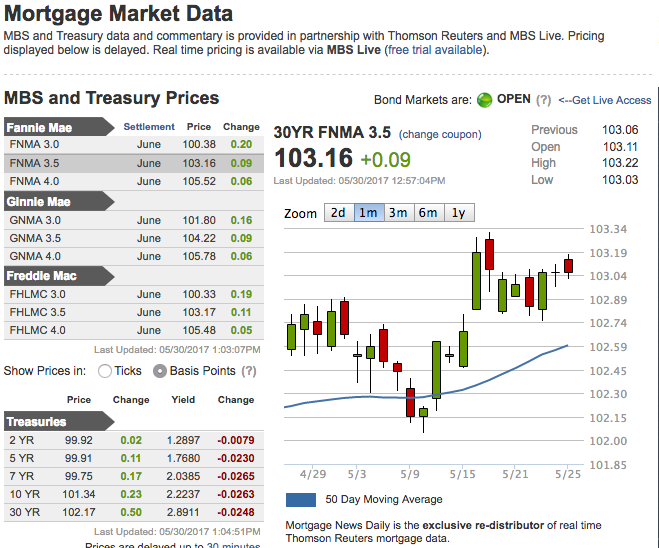The image size is (659, 548).
Task: Click the 10 YR yield value 2.2237
Action: (183, 495)
